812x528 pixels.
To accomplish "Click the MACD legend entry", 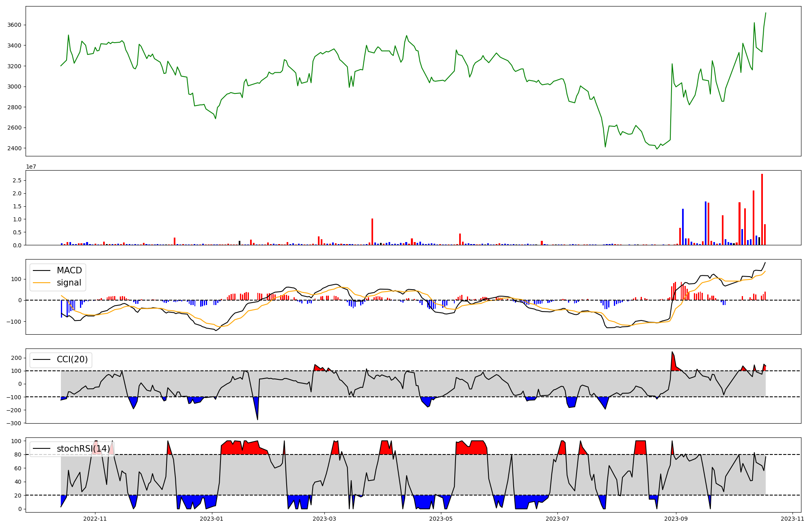I will pyautogui.click(x=69, y=270).
